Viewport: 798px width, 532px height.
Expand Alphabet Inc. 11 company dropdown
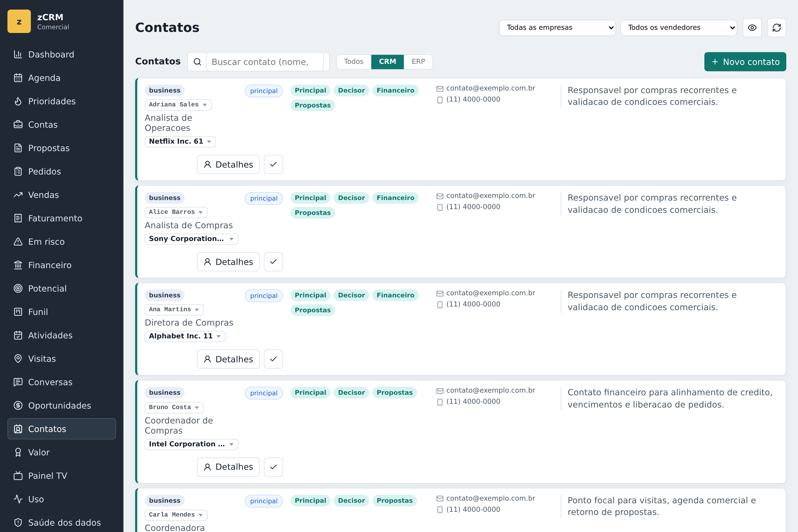point(185,336)
